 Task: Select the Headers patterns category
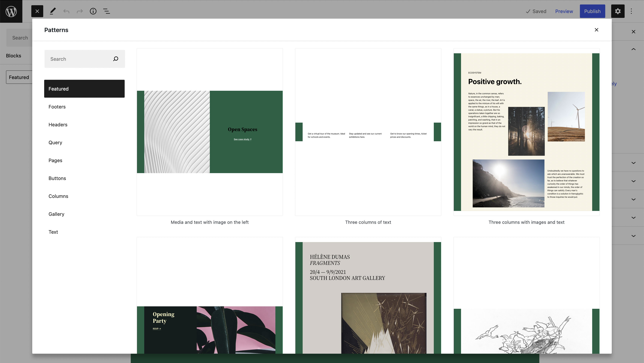pos(58,124)
